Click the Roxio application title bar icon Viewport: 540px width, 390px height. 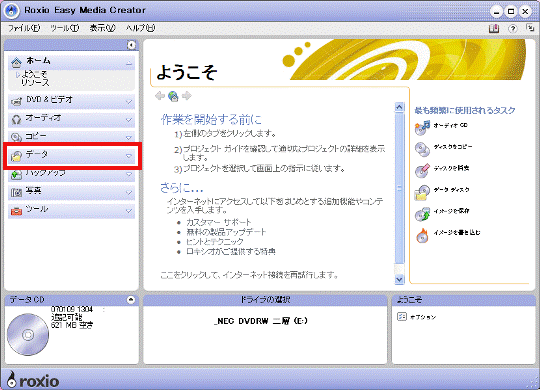point(12,10)
